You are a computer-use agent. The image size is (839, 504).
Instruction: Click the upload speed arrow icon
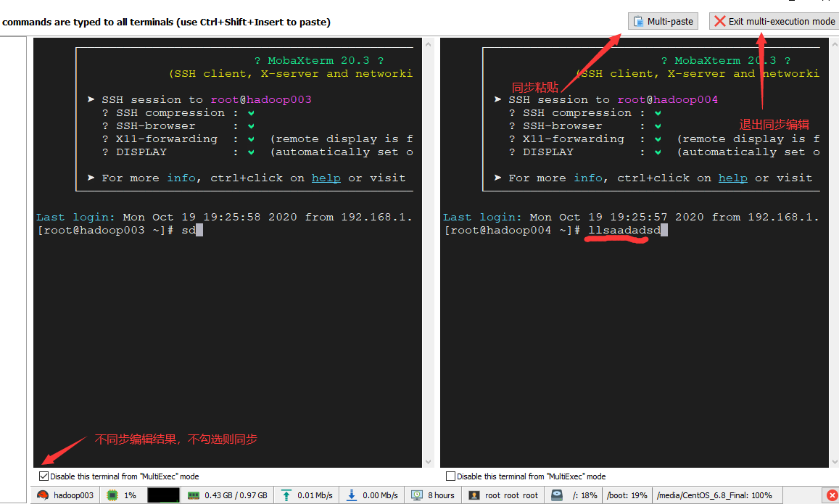[286, 495]
